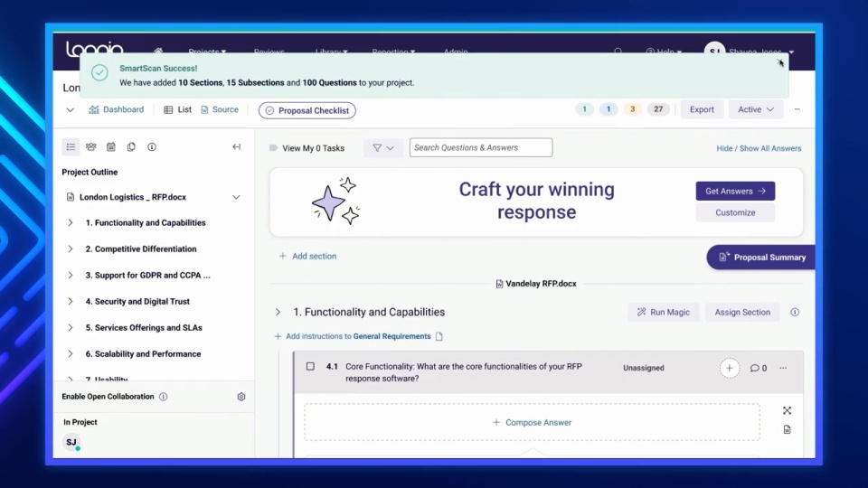This screenshot has width=868, height=488.
Task: Open question 4.1 more options menu
Action: click(783, 368)
